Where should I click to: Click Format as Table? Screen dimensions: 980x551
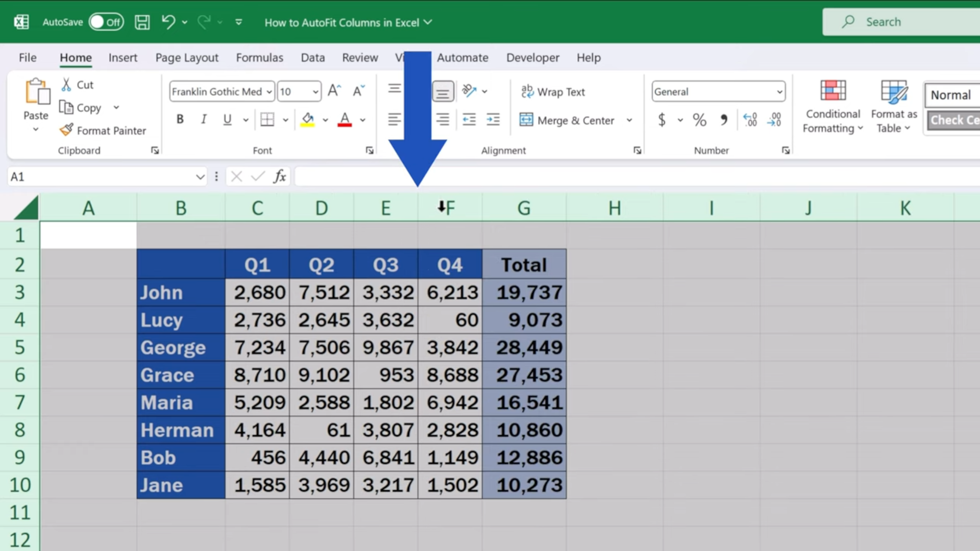pyautogui.click(x=893, y=106)
